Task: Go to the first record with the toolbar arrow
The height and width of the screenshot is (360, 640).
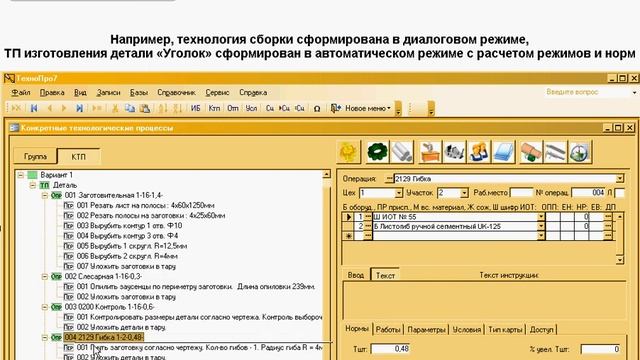Action: point(34,108)
